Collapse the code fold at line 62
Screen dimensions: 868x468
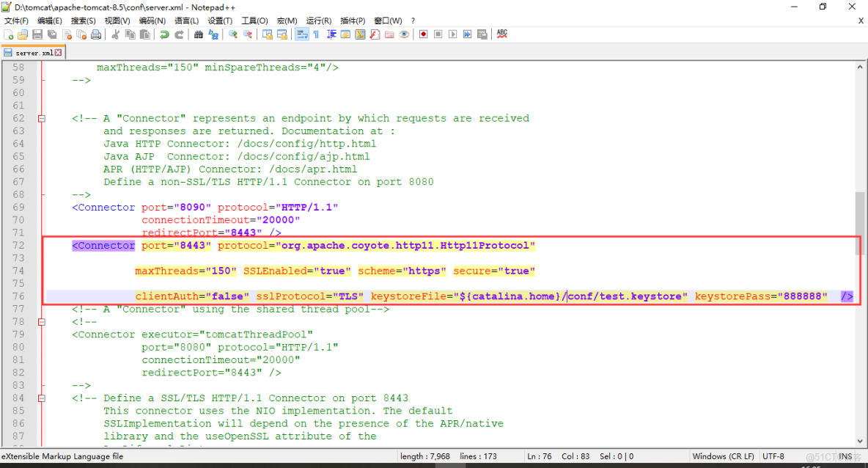coord(41,117)
